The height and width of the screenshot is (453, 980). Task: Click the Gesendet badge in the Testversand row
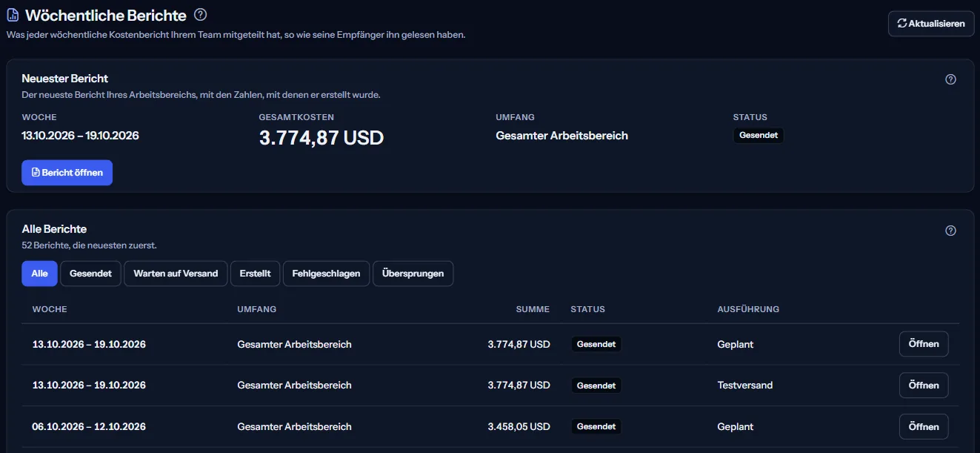(596, 386)
